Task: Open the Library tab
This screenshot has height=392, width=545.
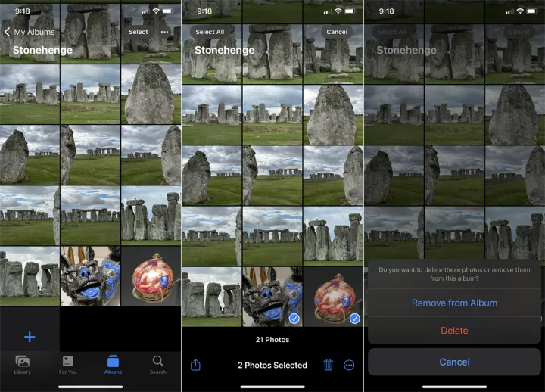Action: point(23,365)
